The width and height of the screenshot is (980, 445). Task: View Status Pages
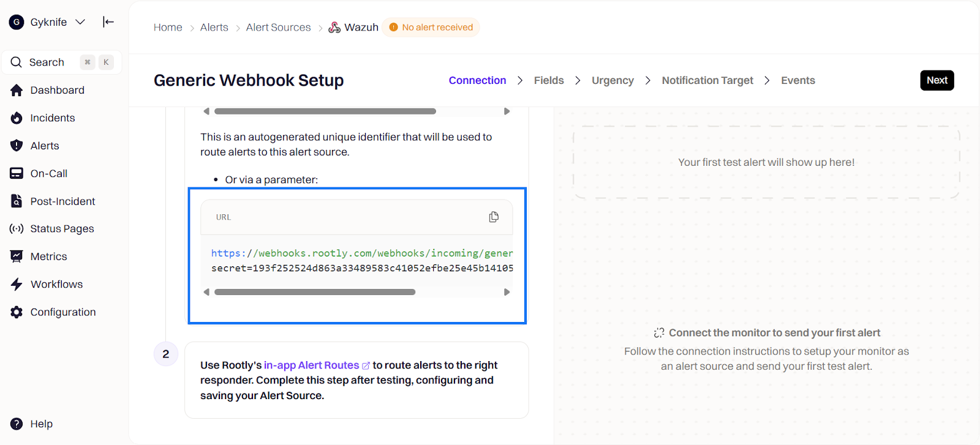pyautogui.click(x=62, y=228)
